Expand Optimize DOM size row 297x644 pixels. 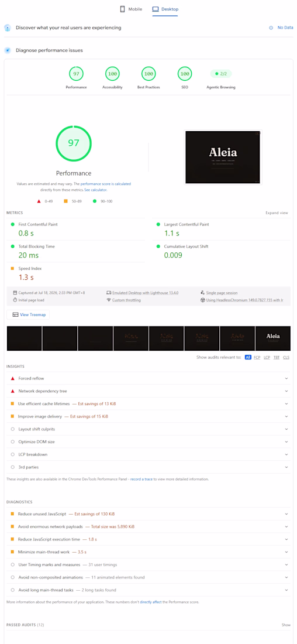[x=148, y=441]
